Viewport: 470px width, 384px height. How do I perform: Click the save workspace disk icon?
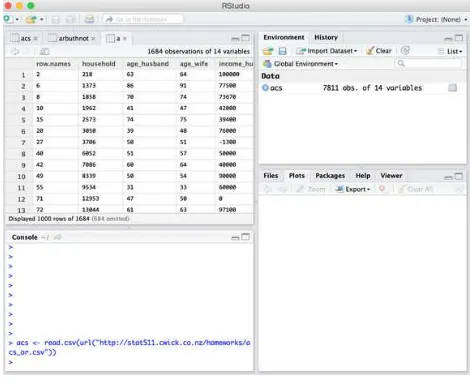click(x=282, y=51)
